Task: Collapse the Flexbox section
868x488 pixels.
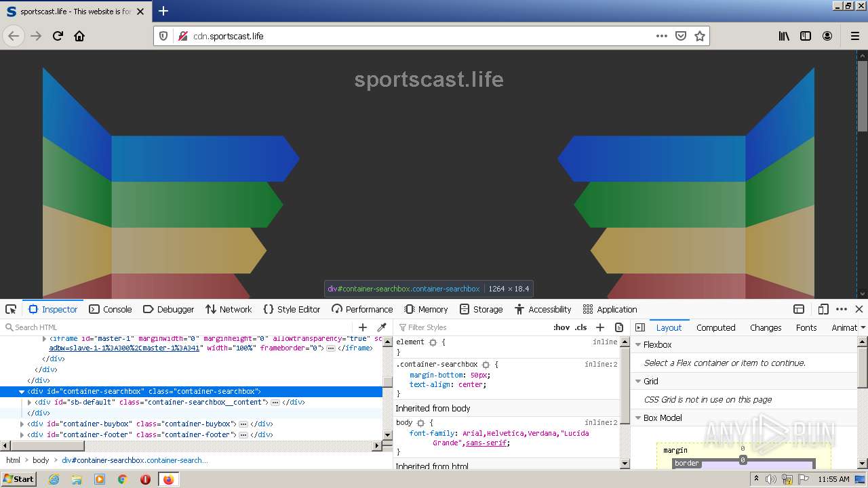Action: 638,344
